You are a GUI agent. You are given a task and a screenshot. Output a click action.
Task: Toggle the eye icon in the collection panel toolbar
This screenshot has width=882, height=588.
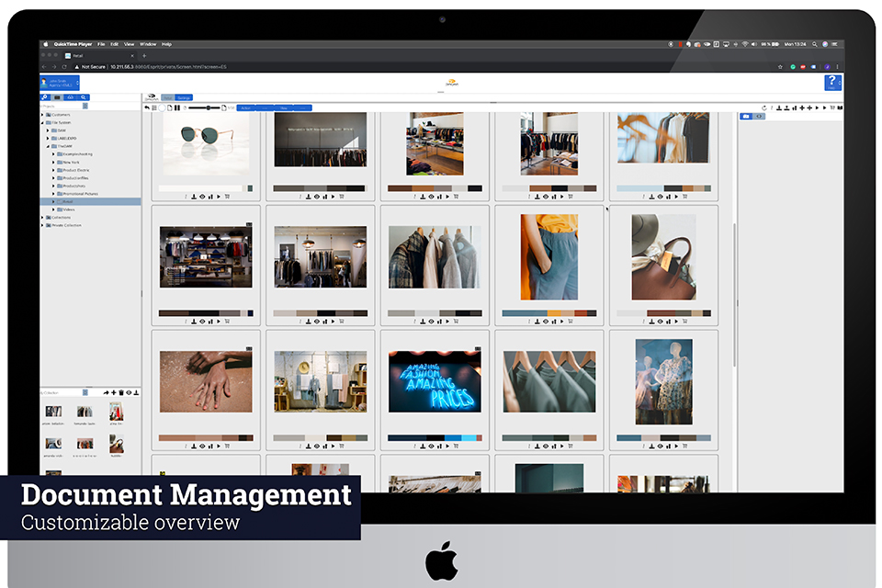click(129, 392)
